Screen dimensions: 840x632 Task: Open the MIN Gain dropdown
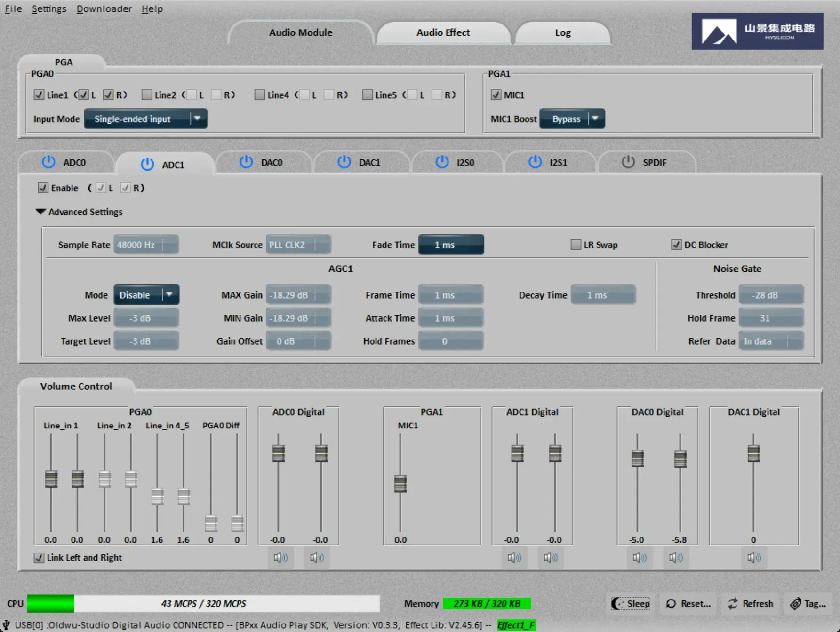click(x=299, y=318)
